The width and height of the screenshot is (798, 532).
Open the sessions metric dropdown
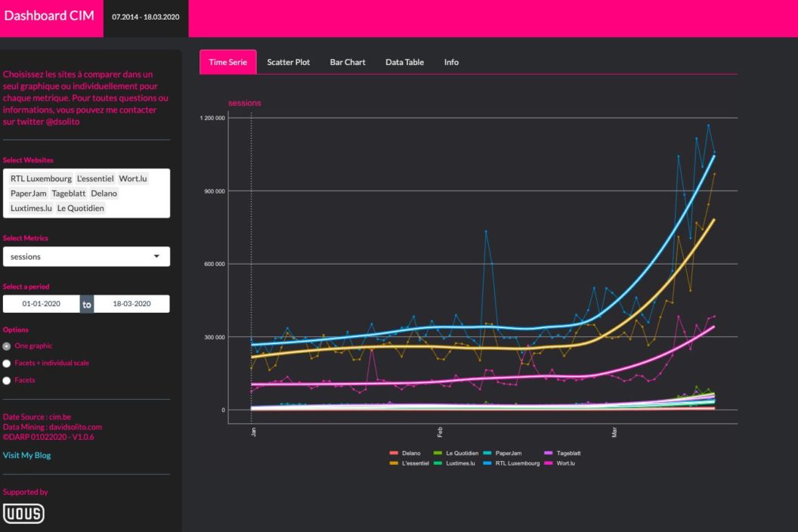pyautogui.click(x=86, y=257)
